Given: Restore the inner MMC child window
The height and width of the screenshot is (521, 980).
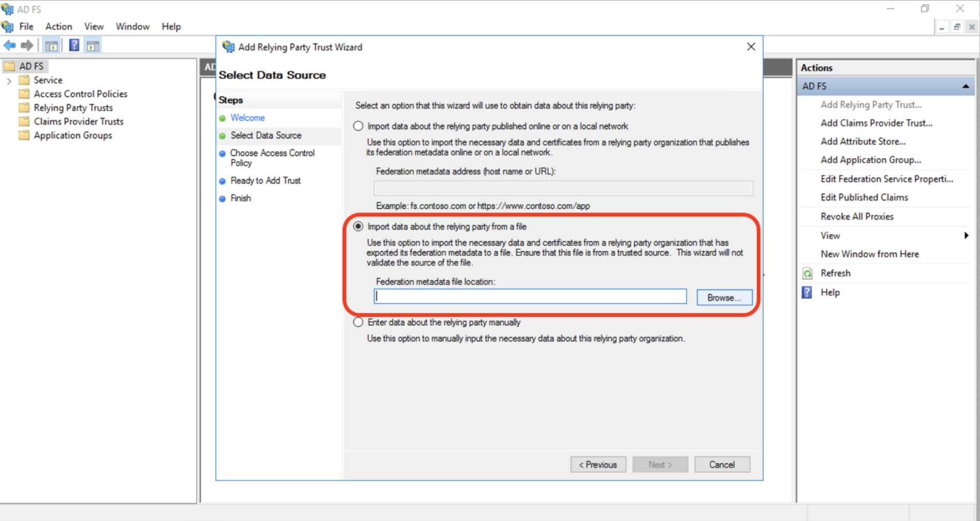Looking at the screenshot, I should [x=957, y=27].
